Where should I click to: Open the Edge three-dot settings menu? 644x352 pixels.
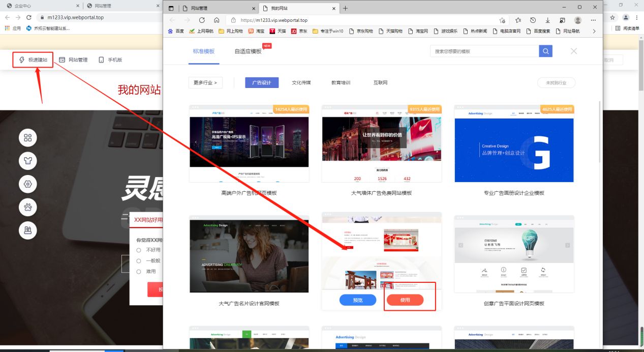pyautogui.click(x=593, y=20)
